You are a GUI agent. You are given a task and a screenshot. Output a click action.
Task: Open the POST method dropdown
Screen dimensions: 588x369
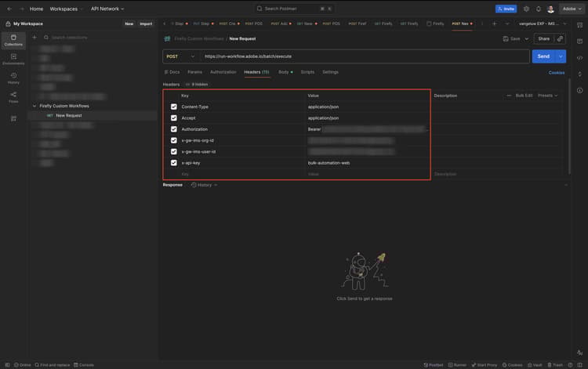click(180, 56)
